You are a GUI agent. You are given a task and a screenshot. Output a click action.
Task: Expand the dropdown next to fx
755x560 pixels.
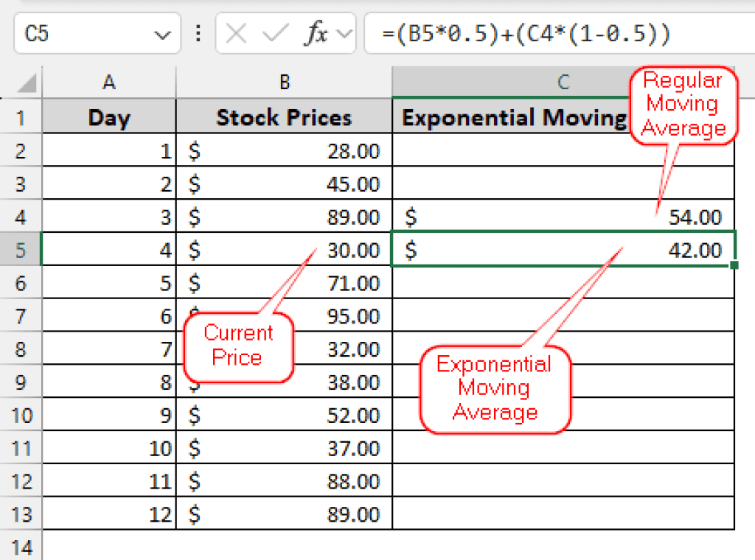[344, 34]
